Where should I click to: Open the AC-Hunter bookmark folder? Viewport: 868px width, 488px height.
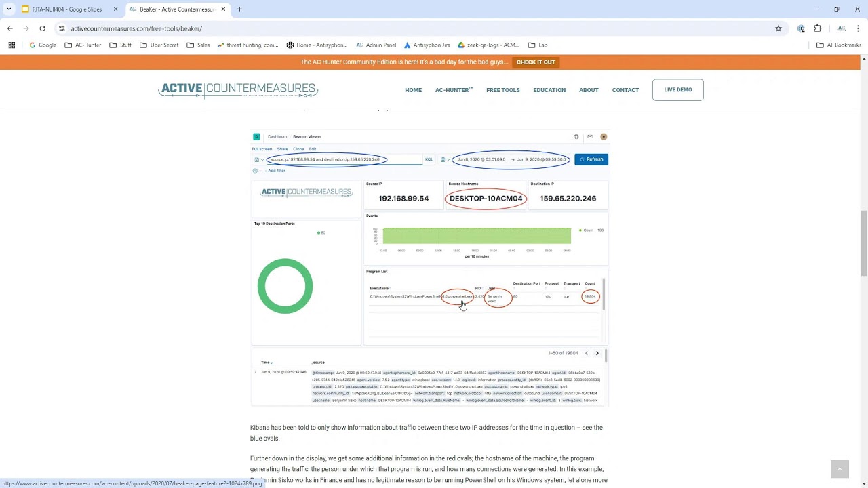83,45
